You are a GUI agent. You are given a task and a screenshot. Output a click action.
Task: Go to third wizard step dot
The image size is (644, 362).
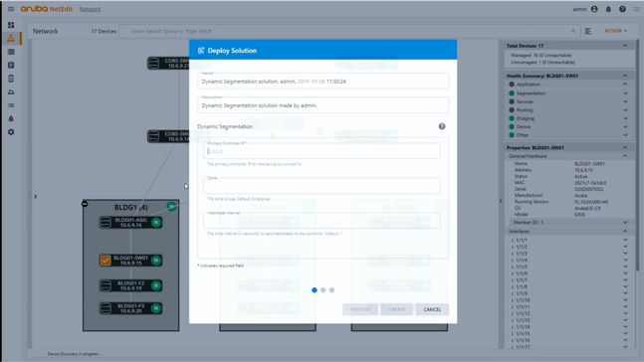point(331,290)
